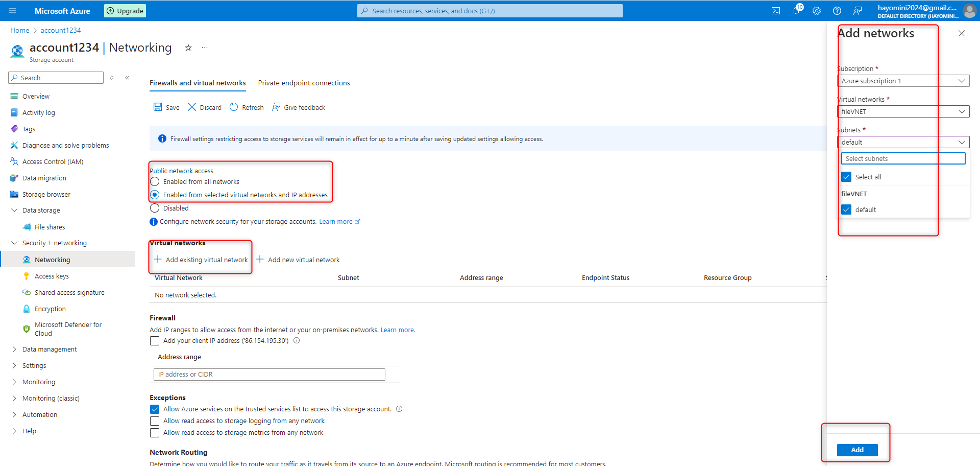Click the Upgrade button
Image resolution: width=980 pixels, height=466 pixels.
tap(125, 11)
